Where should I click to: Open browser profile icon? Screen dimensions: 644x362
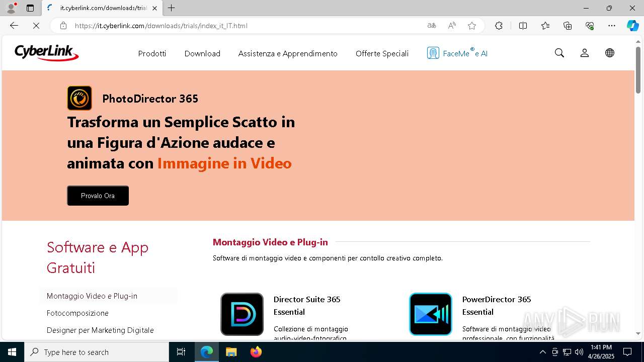click(11, 8)
